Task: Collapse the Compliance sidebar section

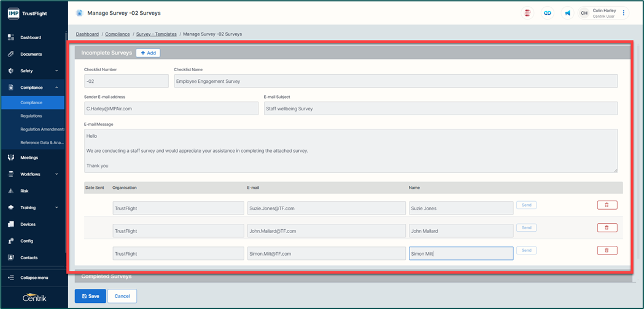Action: pyautogui.click(x=56, y=88)
